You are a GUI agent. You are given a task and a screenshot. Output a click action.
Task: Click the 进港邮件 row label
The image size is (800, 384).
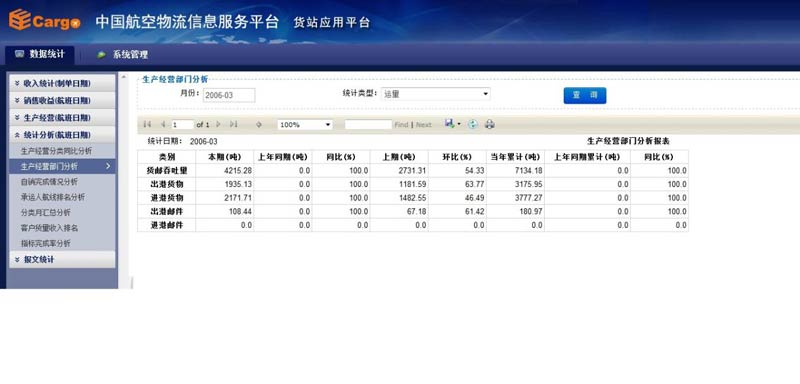pyautogui.click(x=166, y=225)
